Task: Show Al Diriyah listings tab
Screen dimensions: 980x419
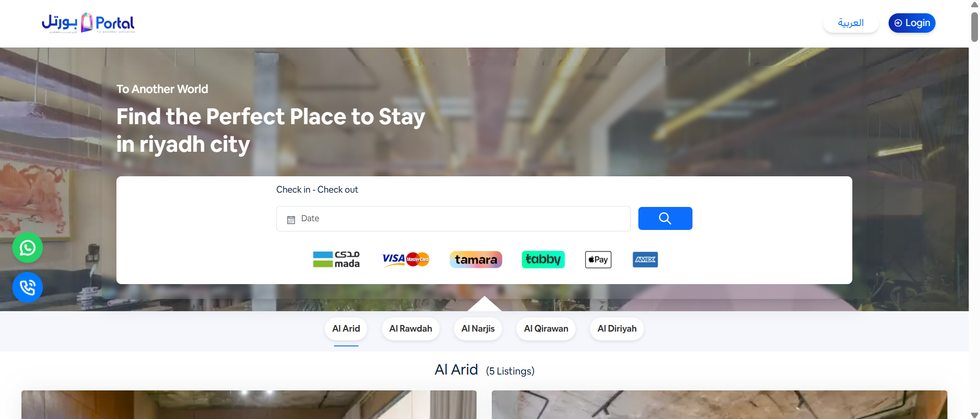Action: [617, 329]
